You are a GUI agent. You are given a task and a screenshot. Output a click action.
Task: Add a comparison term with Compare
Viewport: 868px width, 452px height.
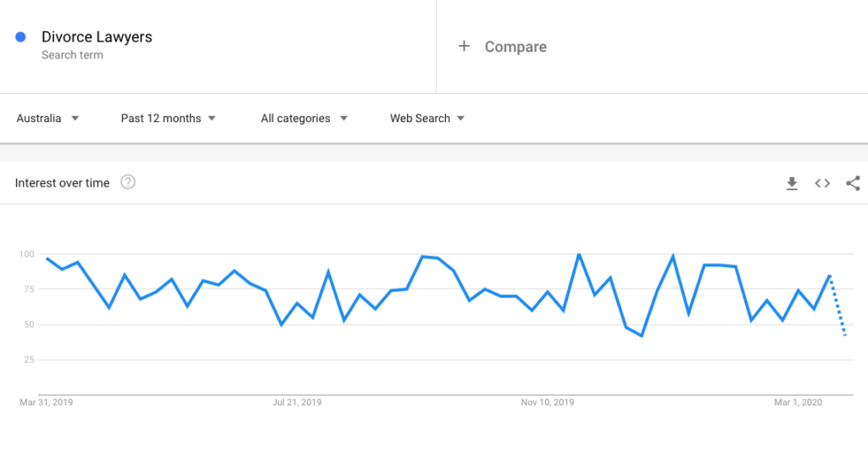[515, 47]
